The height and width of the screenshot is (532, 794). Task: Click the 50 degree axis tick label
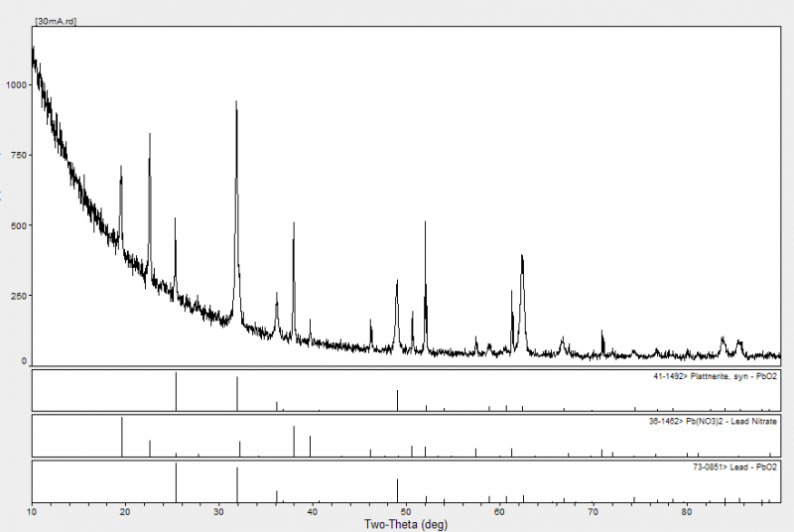pos(406,512)
